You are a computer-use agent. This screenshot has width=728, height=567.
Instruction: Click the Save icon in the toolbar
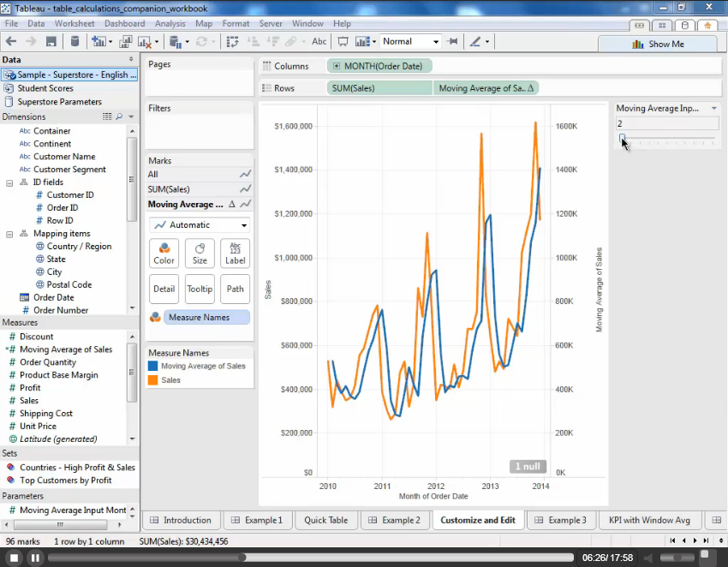pos(51,41)
